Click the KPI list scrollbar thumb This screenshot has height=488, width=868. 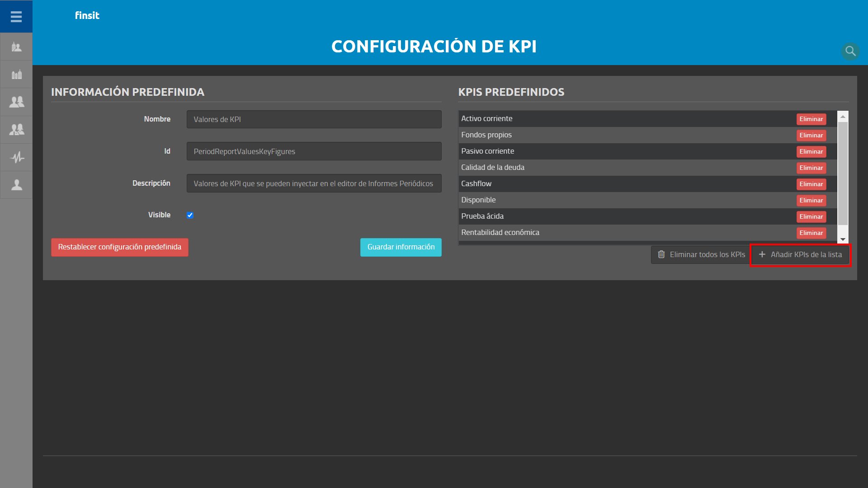tap(843, 174)
